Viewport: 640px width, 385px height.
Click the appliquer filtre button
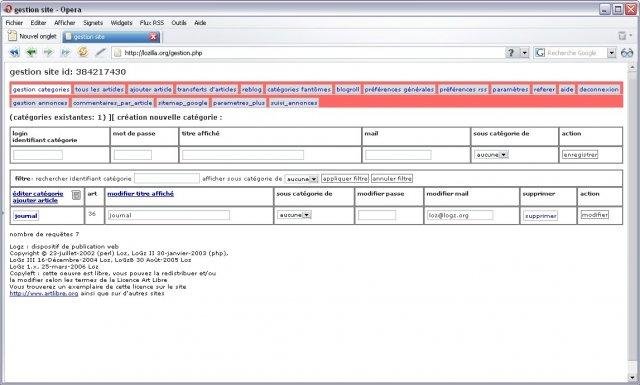click(x=345, y=178)
